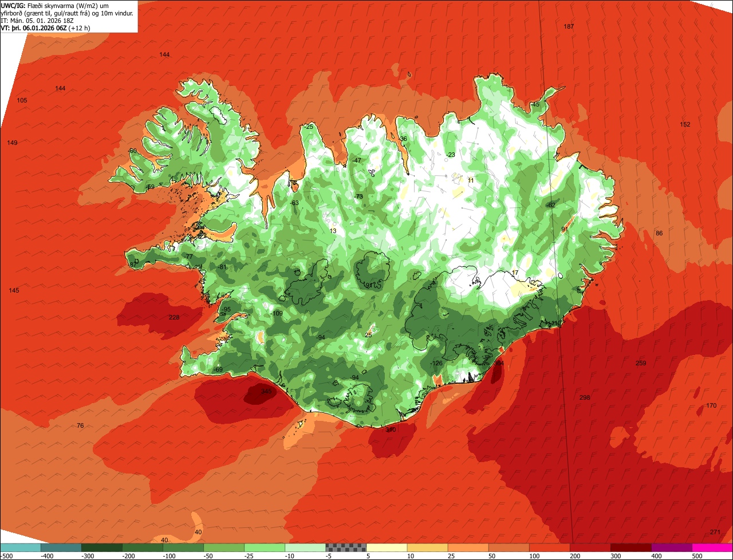This screenshot has height=560, width=733.
Task: Click the flux value '187' on the map
Action: [569, 27]
